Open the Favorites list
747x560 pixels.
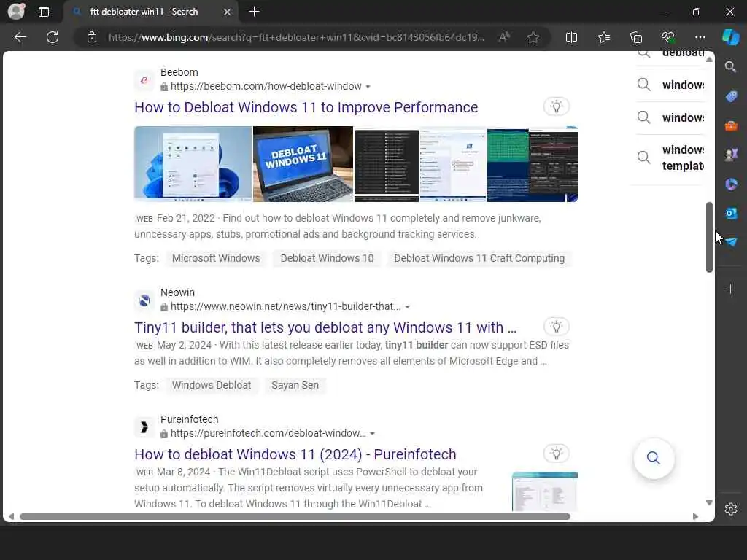603,37
